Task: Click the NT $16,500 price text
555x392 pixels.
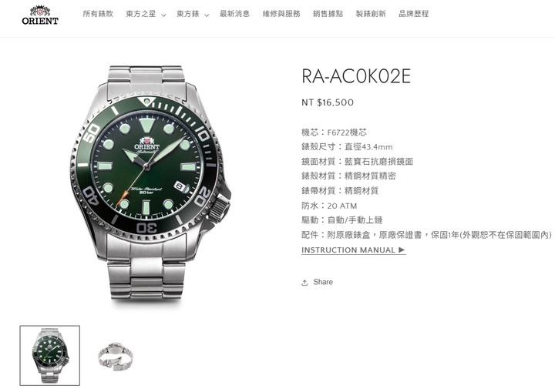Action: (328, 102)
